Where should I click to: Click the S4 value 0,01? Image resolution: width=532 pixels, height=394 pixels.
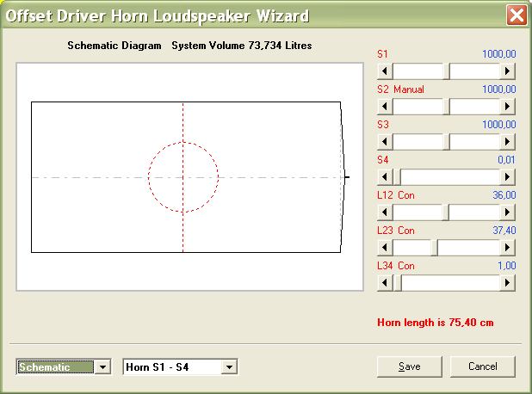(506, 160)
